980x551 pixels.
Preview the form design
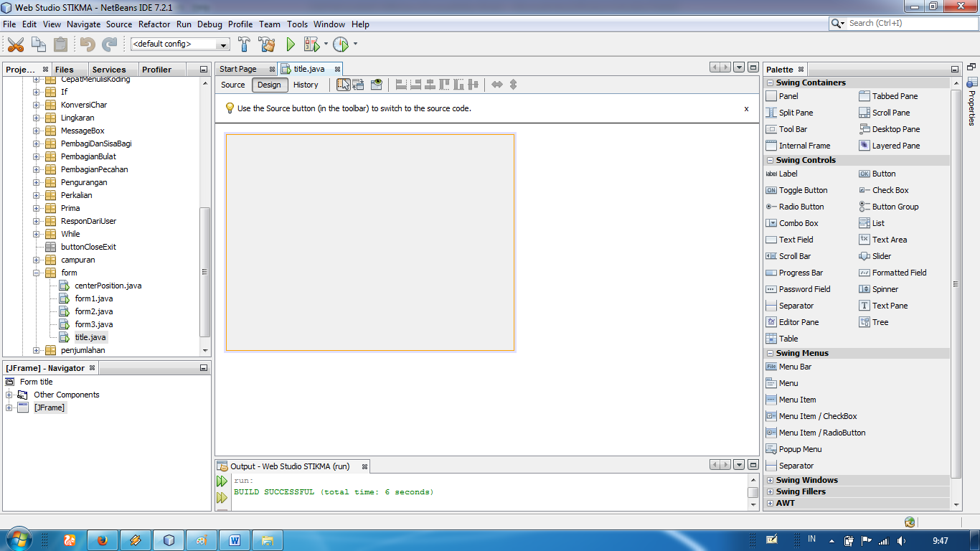pyautogui.click(x=375, y=84)
